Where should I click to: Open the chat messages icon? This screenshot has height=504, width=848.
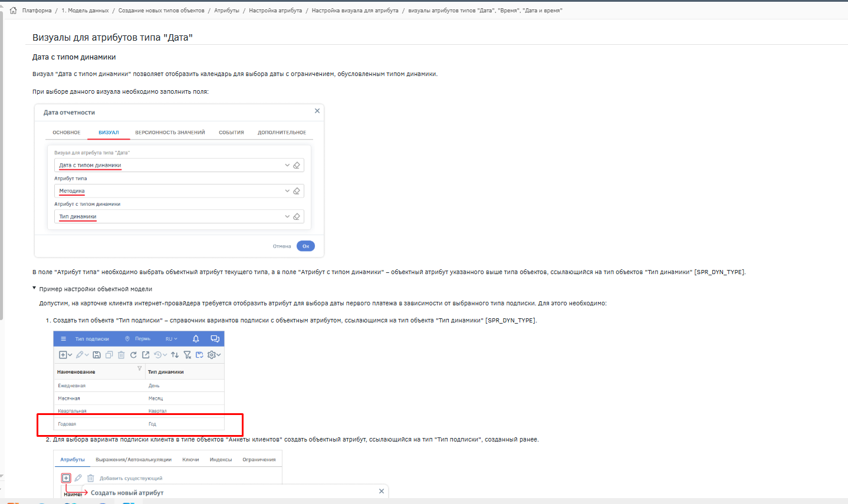click(x=215, y=339)
